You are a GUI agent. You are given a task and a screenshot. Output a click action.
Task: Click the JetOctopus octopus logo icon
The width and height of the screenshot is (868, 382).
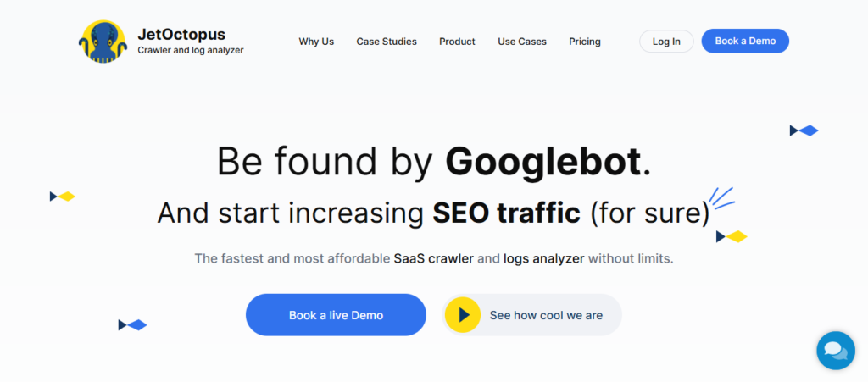pyautogui.click(x=103, y=42)
